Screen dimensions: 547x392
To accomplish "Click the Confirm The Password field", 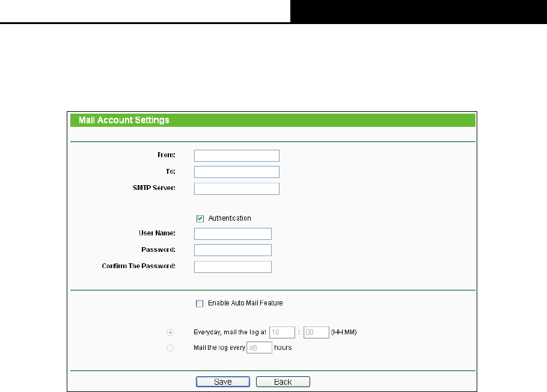I will click(233, 267).
